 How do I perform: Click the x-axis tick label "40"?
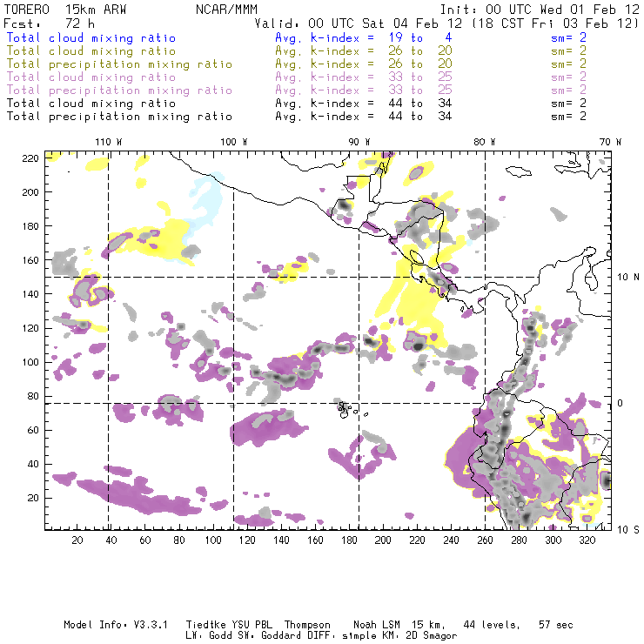111,540
